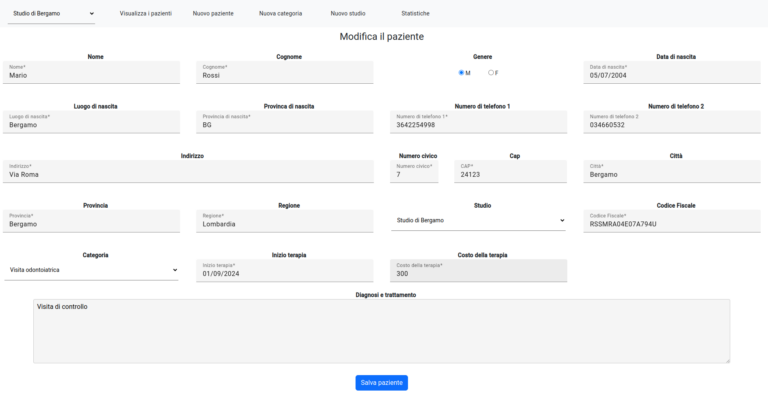
Task: Click the Indirizzo field containing Via Roma
Action: (x=188, y=172)
